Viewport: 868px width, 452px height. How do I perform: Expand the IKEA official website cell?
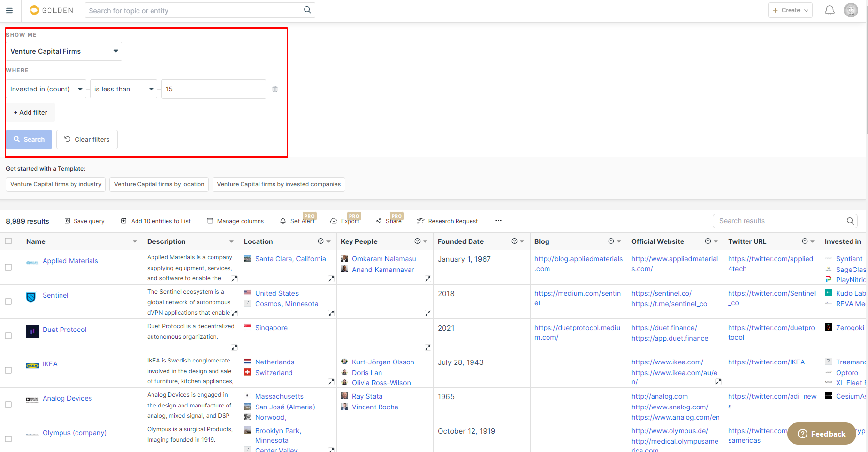718,382
